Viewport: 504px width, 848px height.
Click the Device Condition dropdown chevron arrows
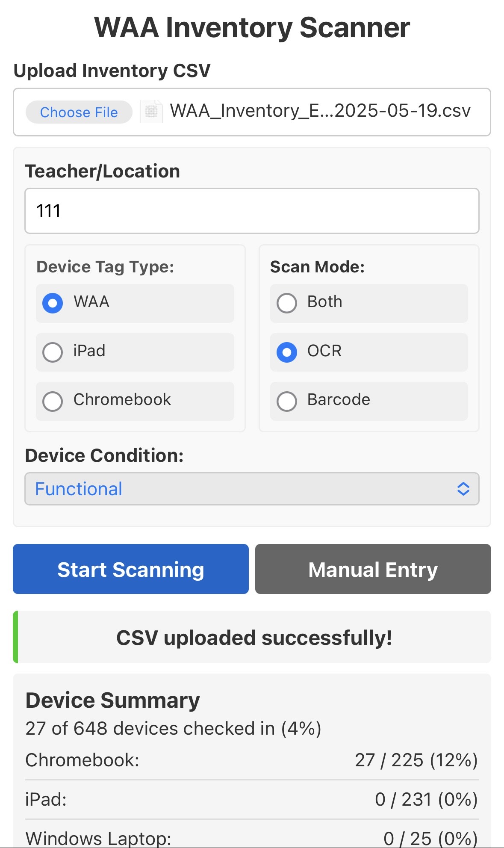point(463,489)
